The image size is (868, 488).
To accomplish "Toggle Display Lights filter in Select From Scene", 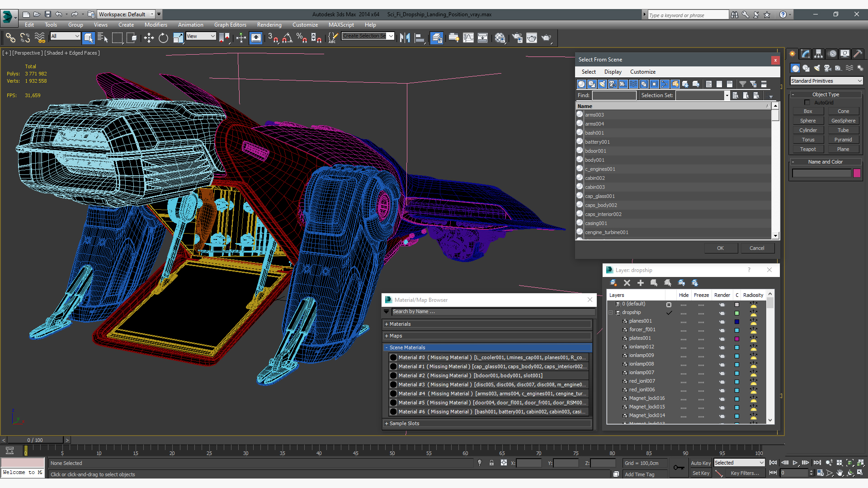I will tap(602, 84).
